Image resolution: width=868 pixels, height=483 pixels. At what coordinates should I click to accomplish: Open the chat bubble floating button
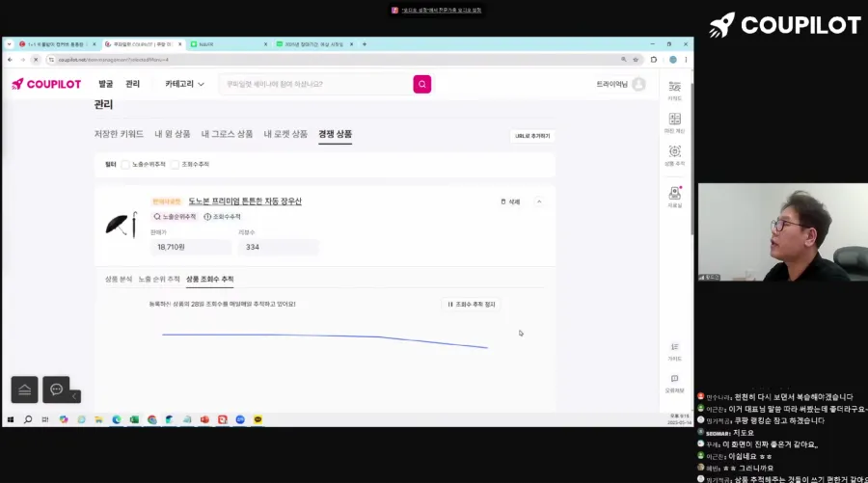coord(56,389)
